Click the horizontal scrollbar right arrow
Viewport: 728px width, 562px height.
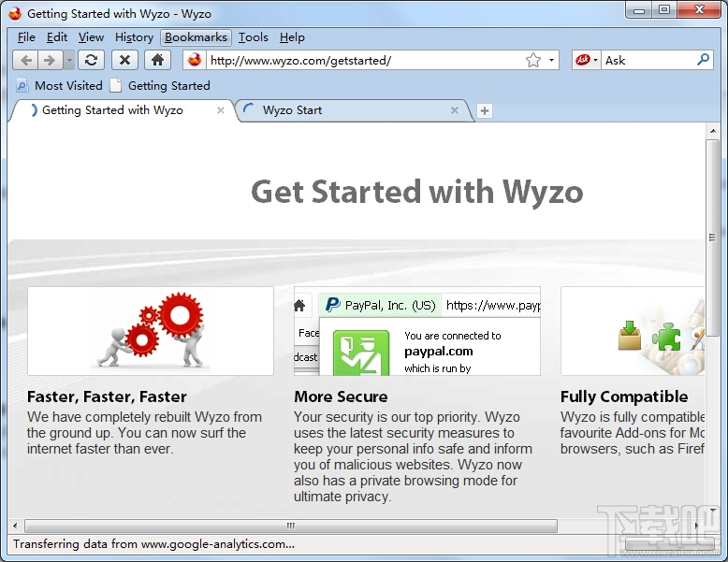(696, 526)
